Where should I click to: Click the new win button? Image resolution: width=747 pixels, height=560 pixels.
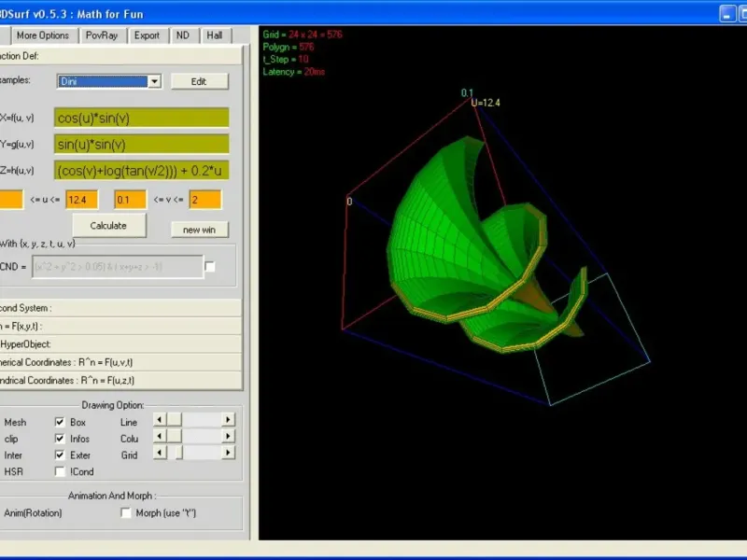[x=199, y=230]
